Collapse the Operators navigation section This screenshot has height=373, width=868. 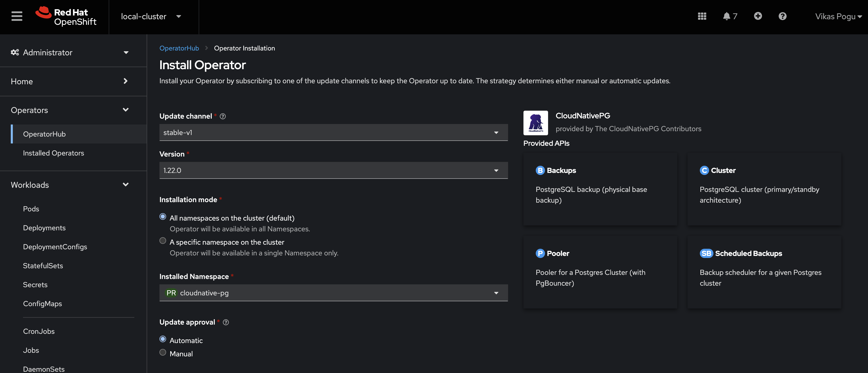click(x=70, y=110)
